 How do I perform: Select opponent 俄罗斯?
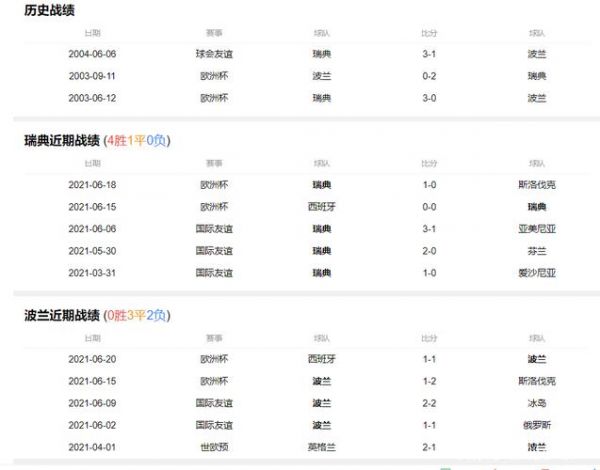tap(537, 425)
